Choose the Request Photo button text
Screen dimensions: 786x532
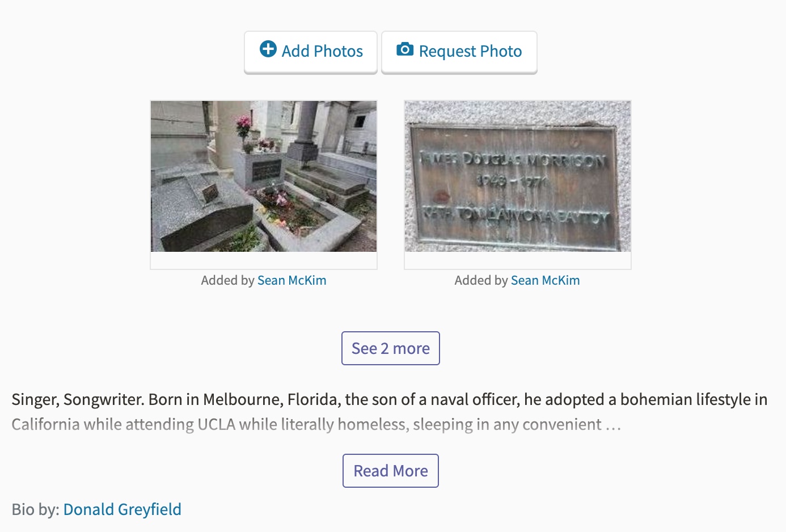point(470,52)
